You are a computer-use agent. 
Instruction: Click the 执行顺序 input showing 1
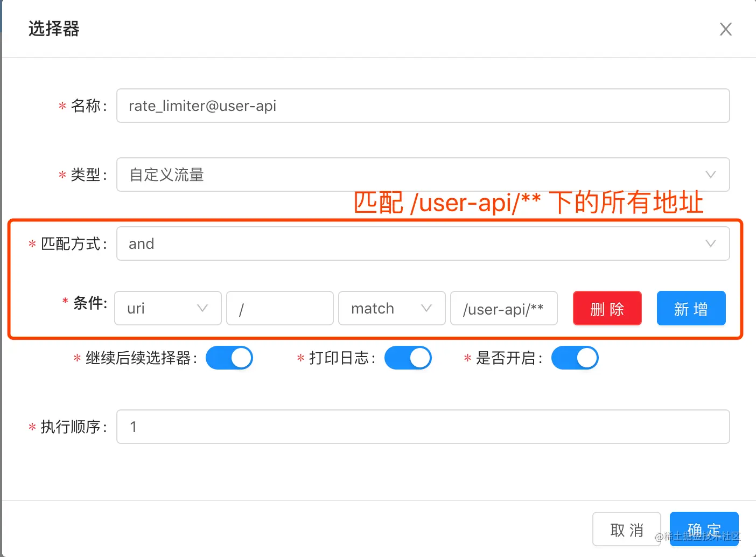click(423, 427)
